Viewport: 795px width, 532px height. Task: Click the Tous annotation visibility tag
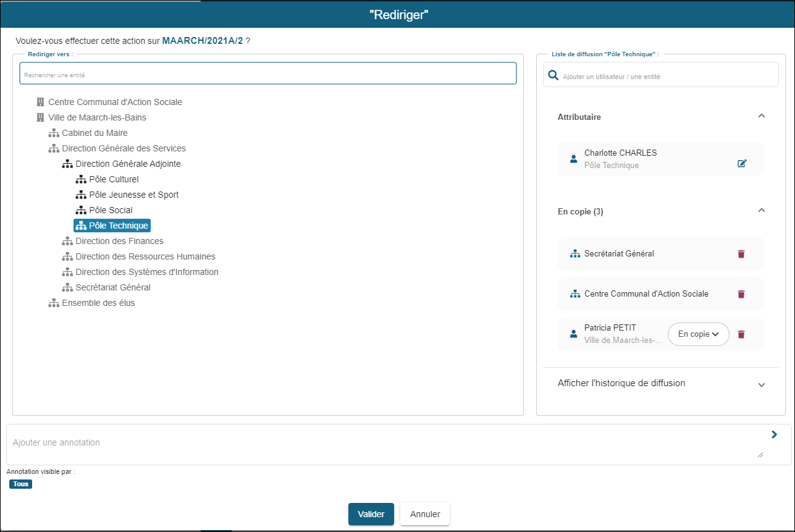point(21,484)
